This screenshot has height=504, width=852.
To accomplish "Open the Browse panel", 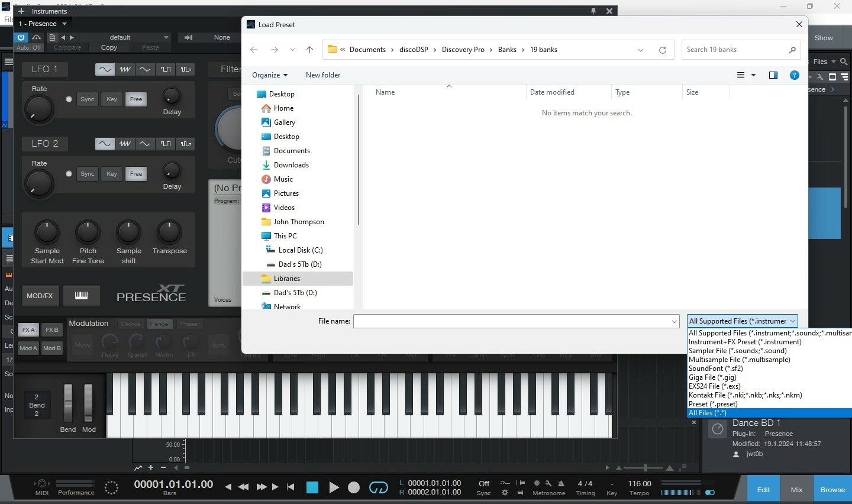I will (832, 490).
